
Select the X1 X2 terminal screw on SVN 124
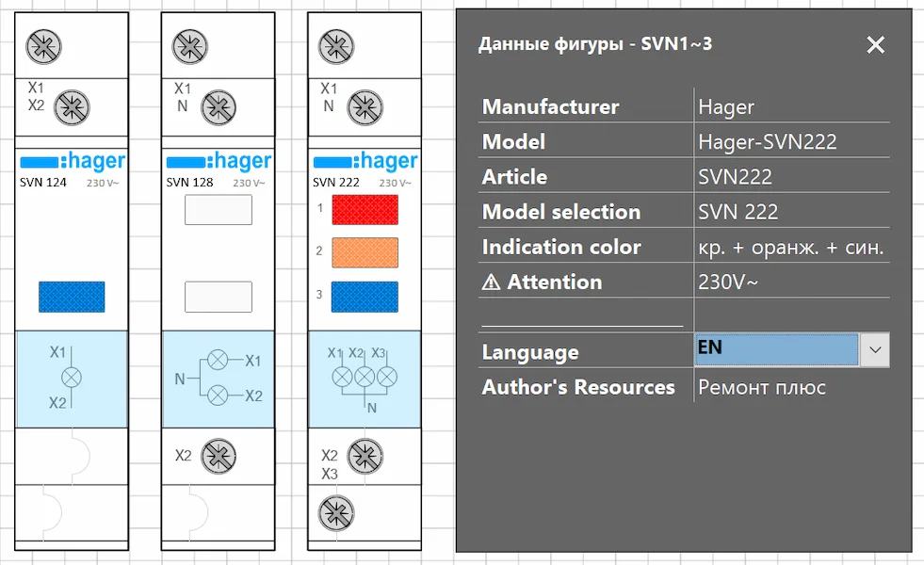tap(72, 107)
